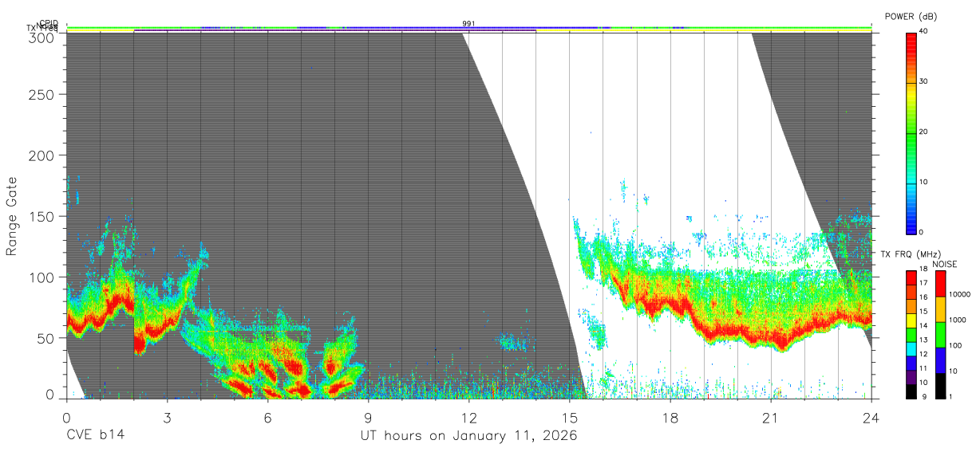Screen dimensions: 980x452
Task: Select the '20' tick on the power scale
Action: point(923,132)
